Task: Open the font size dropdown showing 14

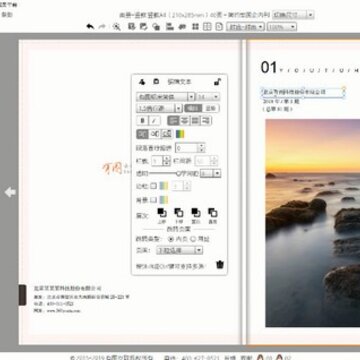Action: click(x=208, y=97)
